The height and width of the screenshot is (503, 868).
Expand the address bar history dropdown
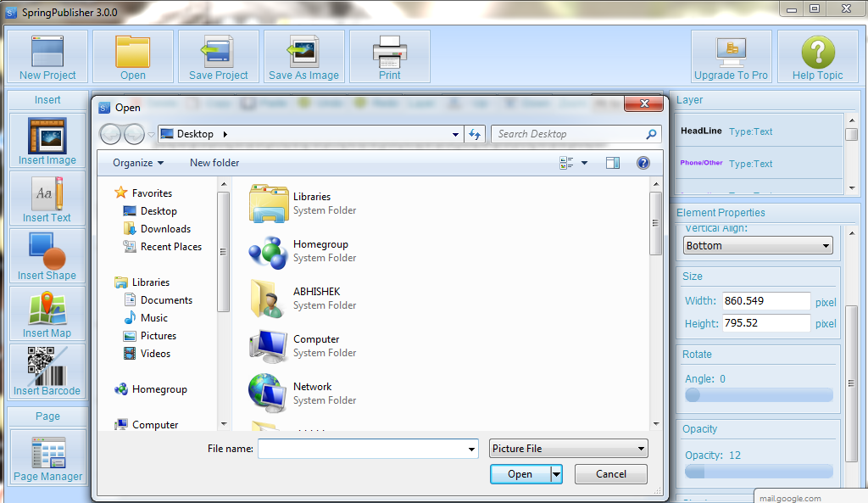click(455, 134)
